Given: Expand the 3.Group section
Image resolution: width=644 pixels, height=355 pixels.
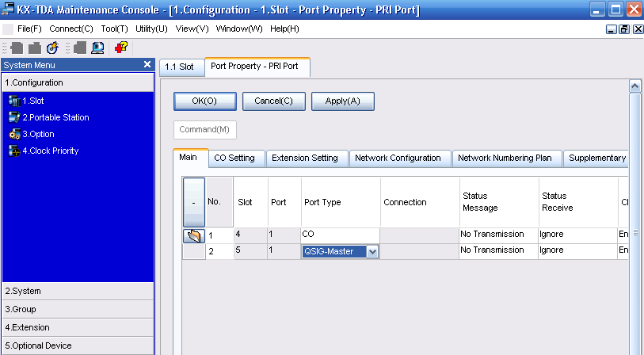Looking at the screenshot, I should (78, 309).
